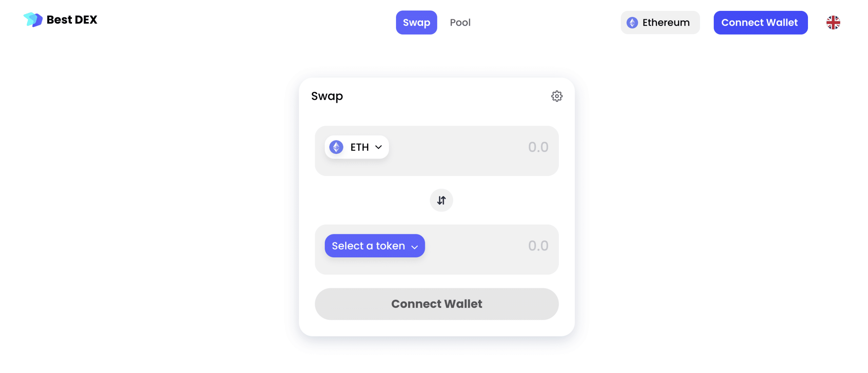Switch to the Swap tab
Image resolution: width=868 pixels, height=373 pixels.
(x=416, y=22)
